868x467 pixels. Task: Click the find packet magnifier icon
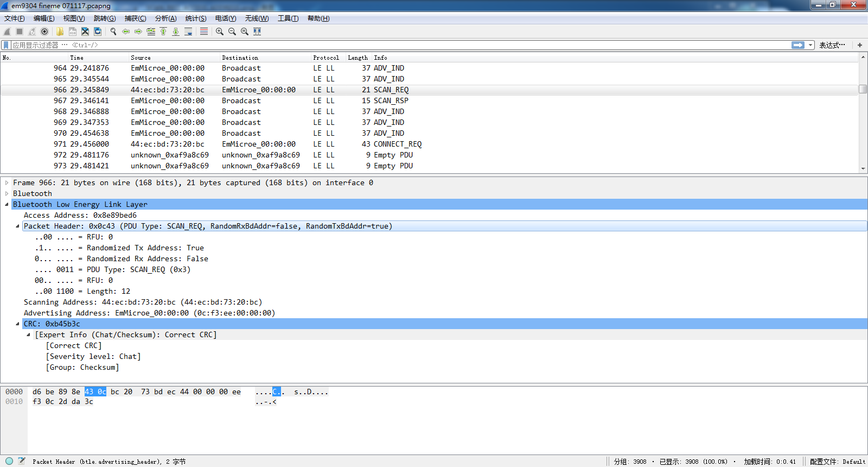coord(113,31)
